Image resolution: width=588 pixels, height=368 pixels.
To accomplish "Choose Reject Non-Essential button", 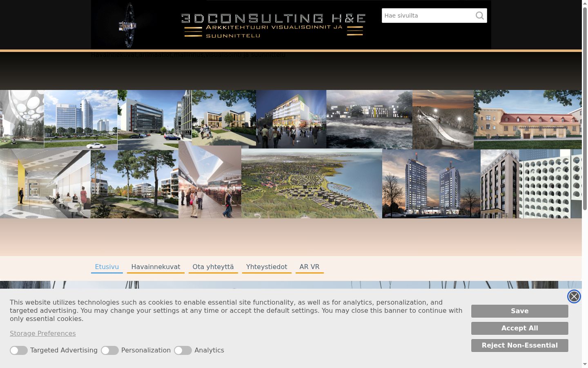I will point(520,346).
